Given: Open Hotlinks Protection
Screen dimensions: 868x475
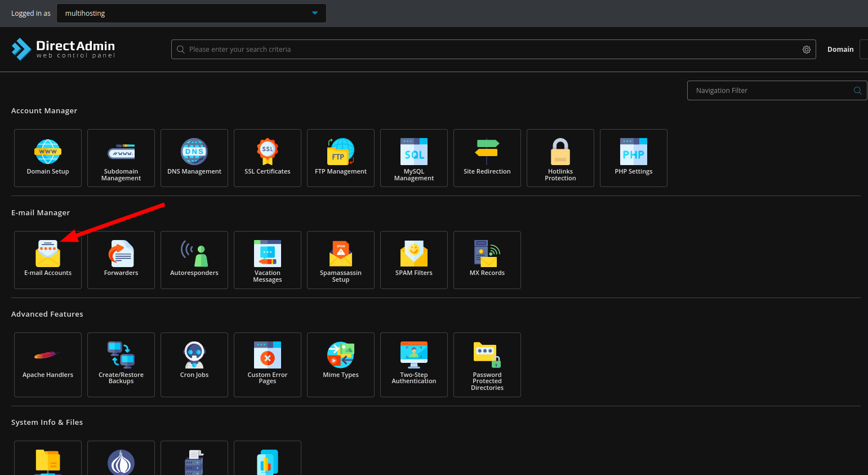Looking at the screenshot, I should [560, 158].
